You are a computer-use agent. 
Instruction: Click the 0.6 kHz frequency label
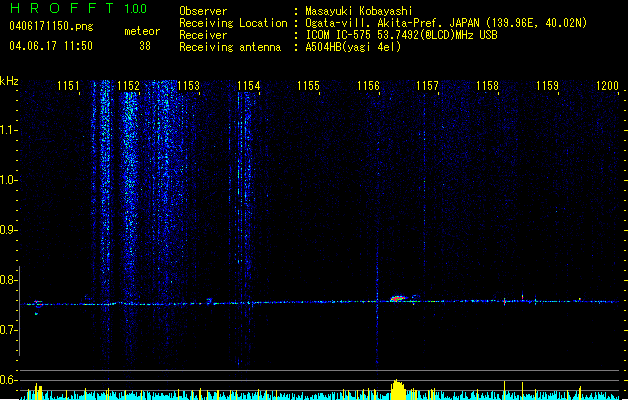click(8, 380)
